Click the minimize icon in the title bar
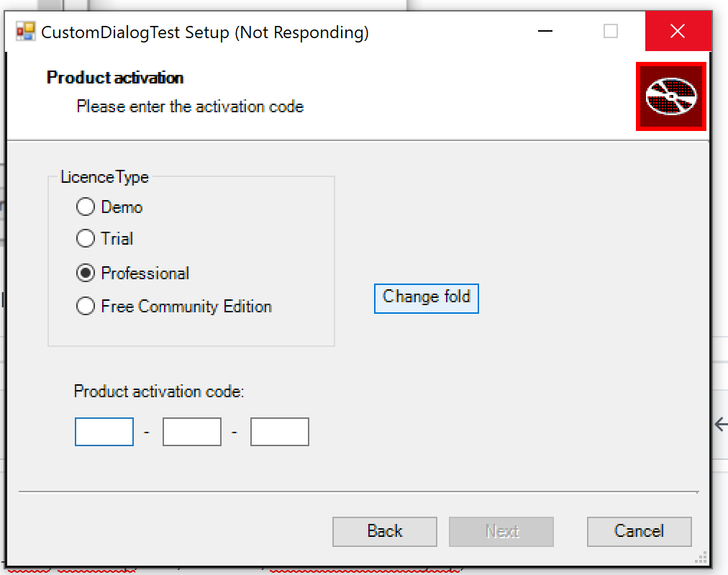728x575 pixels. pos(545,32)
